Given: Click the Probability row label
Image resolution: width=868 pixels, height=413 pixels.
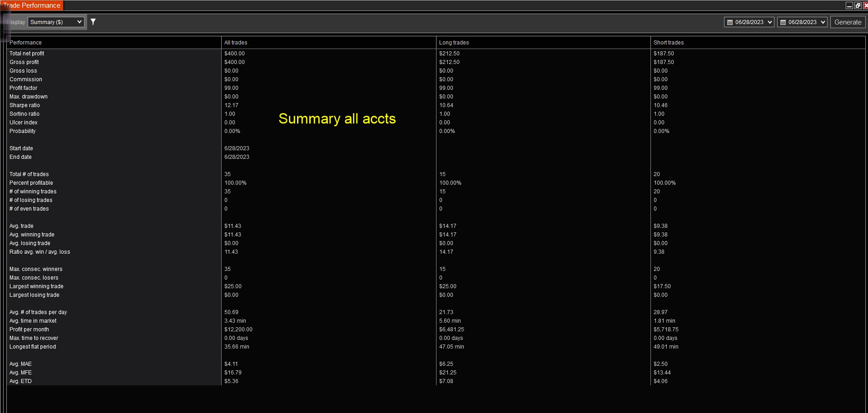Looking at the screenshot, I should [23, 131].
